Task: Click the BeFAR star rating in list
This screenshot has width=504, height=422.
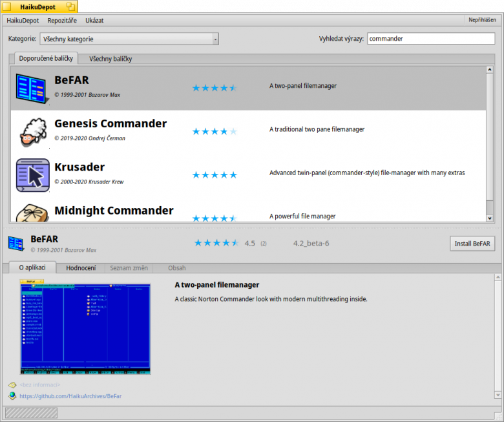Action: click(x=215, y=88)
